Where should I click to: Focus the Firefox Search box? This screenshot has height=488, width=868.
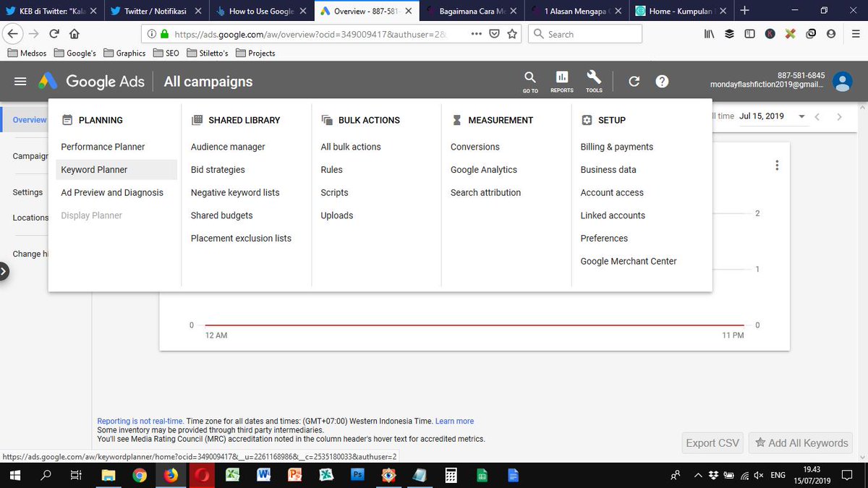pos(586,34)
